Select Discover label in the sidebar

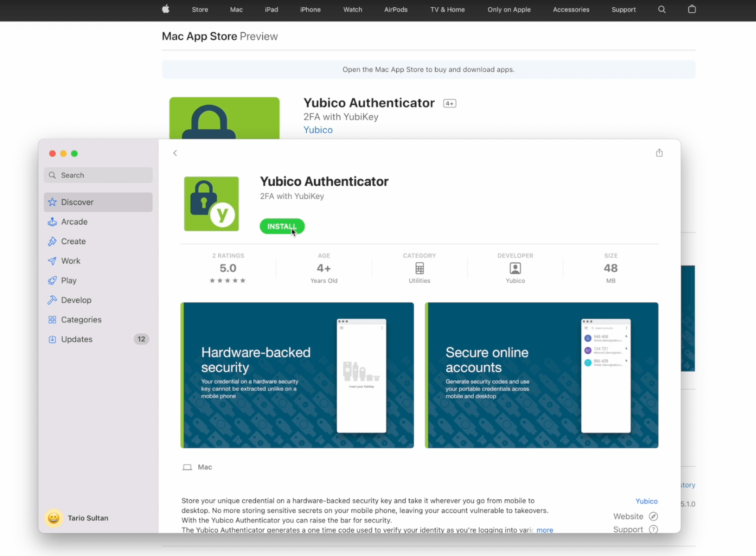[77, 202]
